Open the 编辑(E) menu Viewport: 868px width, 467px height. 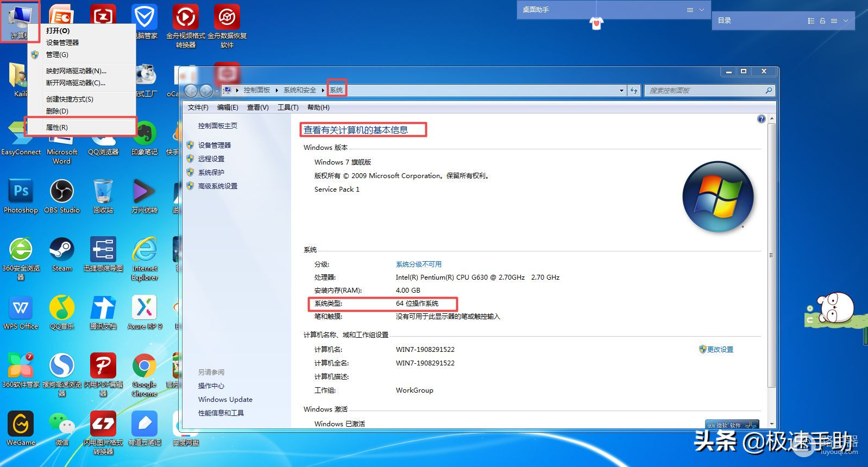(x=228, y=108)
